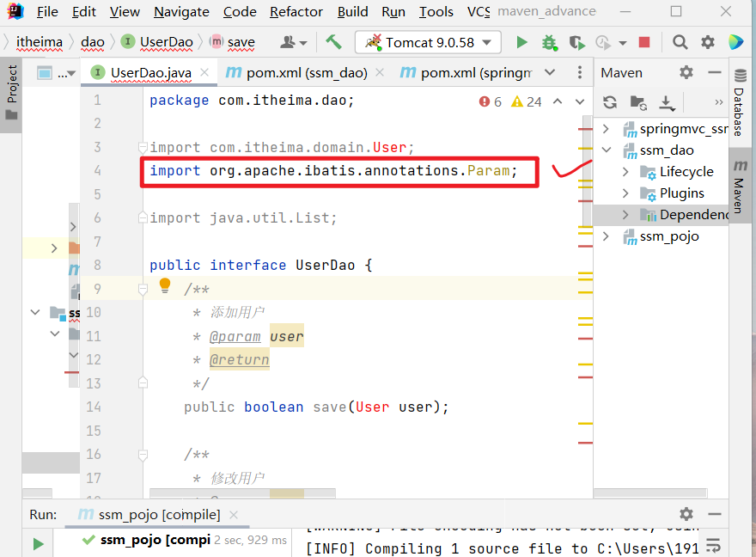This screenshot has height=557, width=756.
Task: Click the yellow intention lightbulb
Action: click(165, 285)
